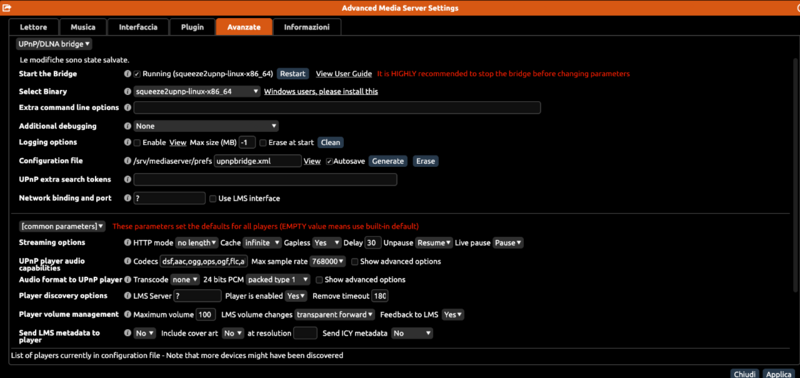Click the Generate configuration button
Viewport: 800px width, 378px height.
coord(388,161)
